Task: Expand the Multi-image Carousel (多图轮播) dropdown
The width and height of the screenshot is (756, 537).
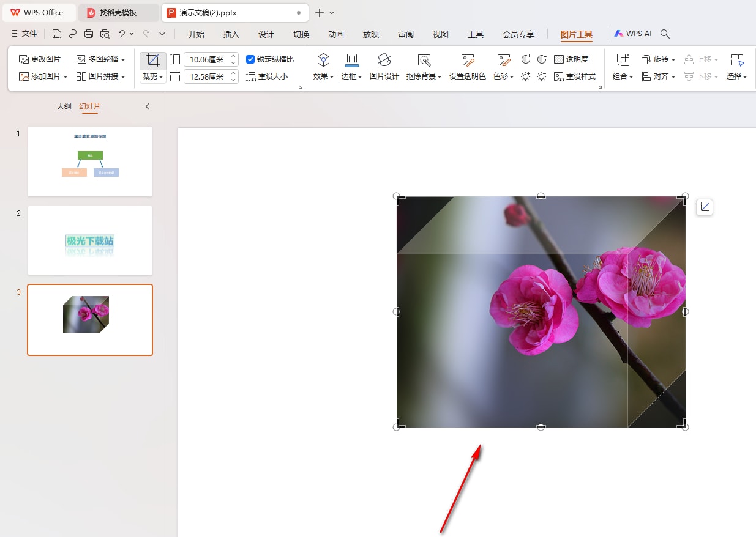Action: coord(123,60)
